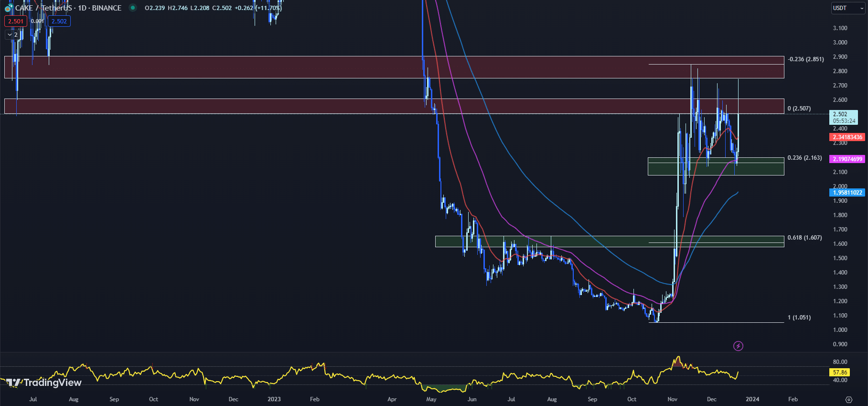Viewport: 868px width, 406px height.
Task: Click the yellow RSI value label 57.86
Action: (x=840, y=373)
